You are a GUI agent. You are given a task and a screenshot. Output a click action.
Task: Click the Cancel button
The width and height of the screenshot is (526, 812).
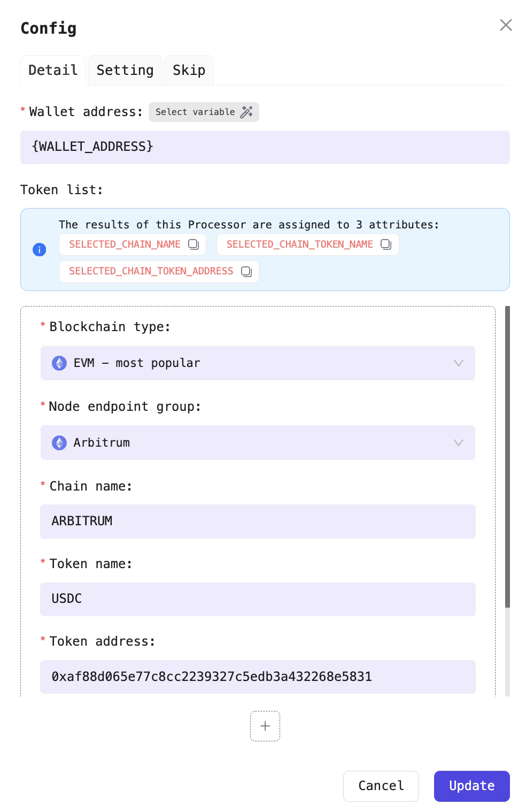click(381, 786)
